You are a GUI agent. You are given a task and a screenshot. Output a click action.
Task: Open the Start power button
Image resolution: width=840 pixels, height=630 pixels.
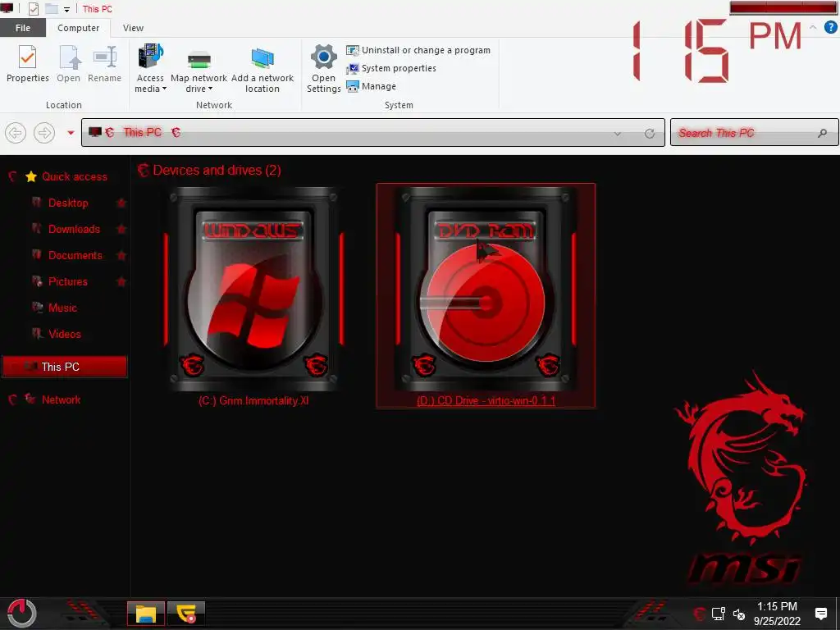(21, 614)
